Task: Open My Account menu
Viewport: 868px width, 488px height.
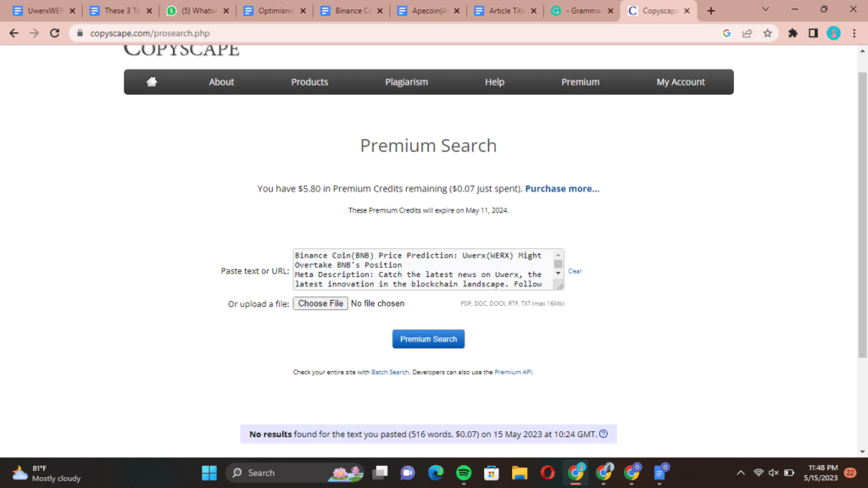Action: 681,82
